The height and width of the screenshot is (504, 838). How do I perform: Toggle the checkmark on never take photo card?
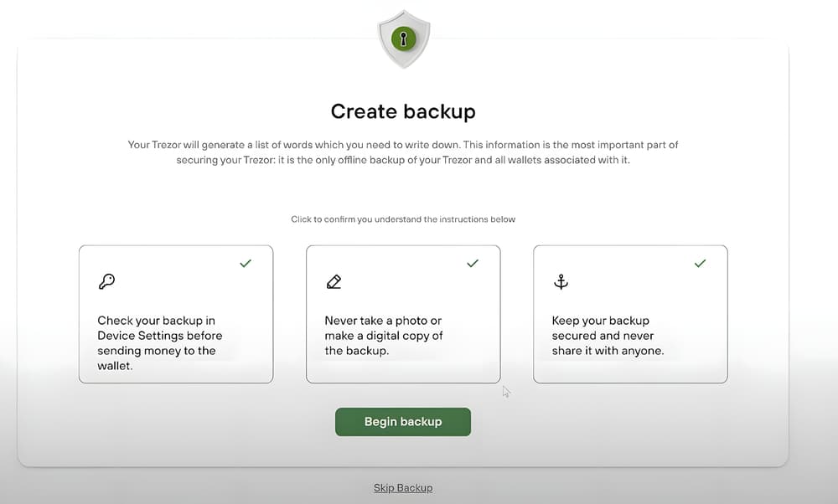(x=473, y=263)
